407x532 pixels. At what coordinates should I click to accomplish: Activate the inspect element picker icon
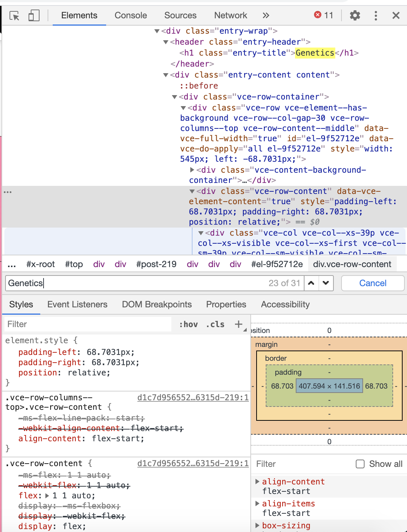click(14, 16)
